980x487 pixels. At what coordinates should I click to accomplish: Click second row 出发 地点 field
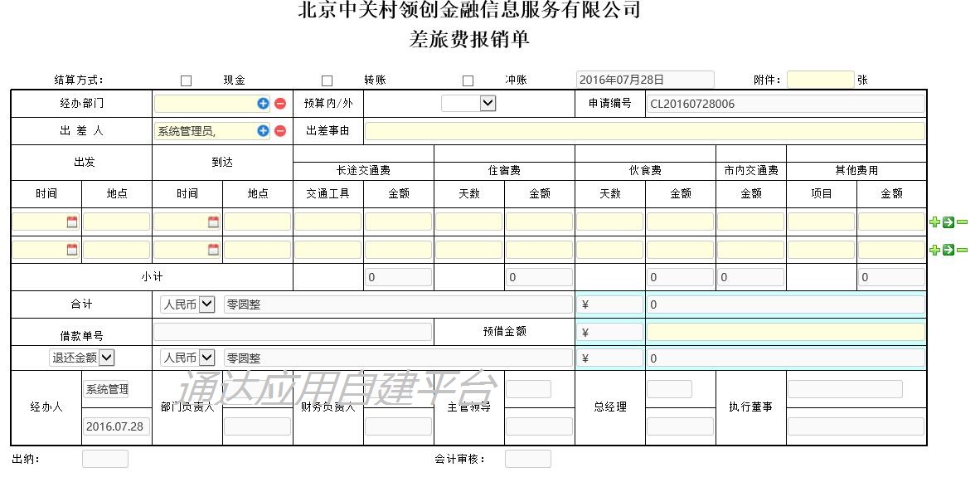tap(117, 250)
